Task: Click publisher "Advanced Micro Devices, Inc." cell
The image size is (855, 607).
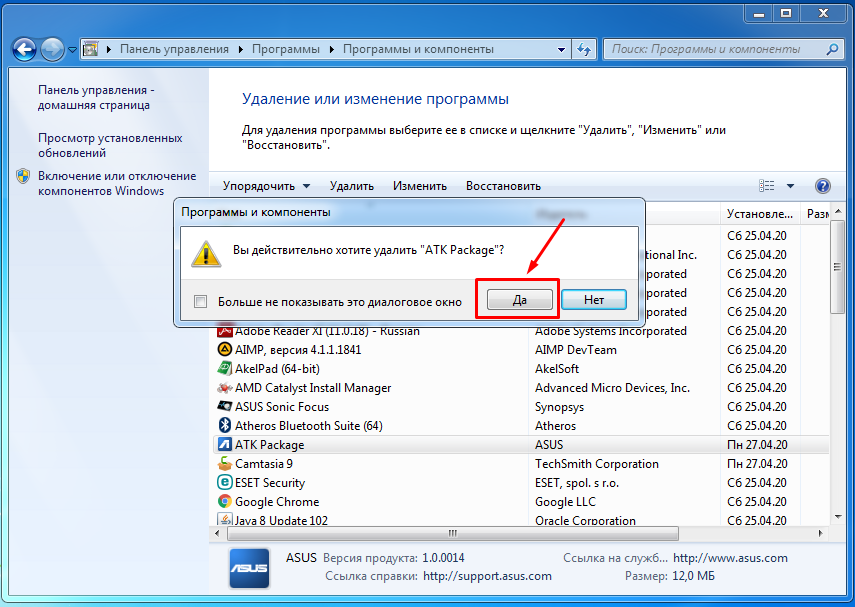Action: [612, 388]
